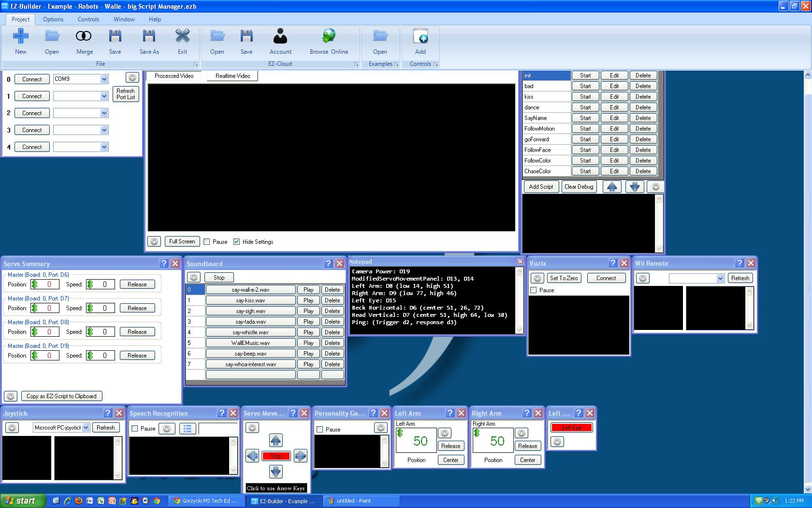Move robot forward with up arrow
The height and width of the screenshot is (508, 812).
tap(275, 440)
